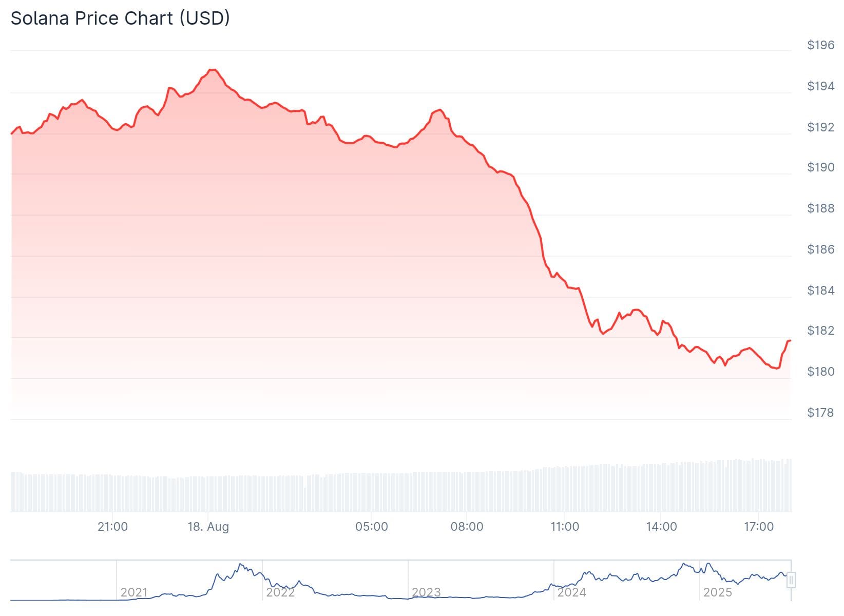
Task: Click the 18. Aug date axis label
Action: point(208,527)
